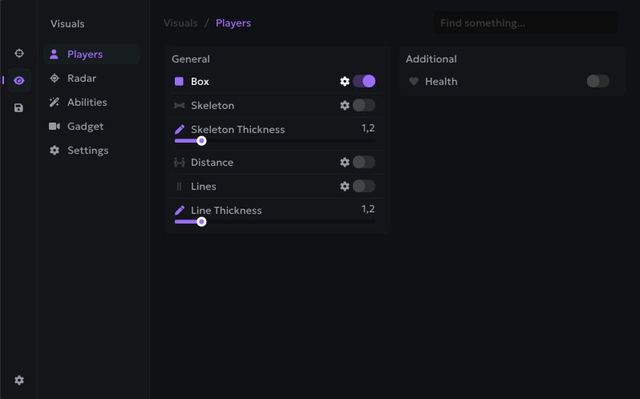Screen dimensions: 640x399
Task: Focus the Find something search field
Action: click(x=526, y=23)
